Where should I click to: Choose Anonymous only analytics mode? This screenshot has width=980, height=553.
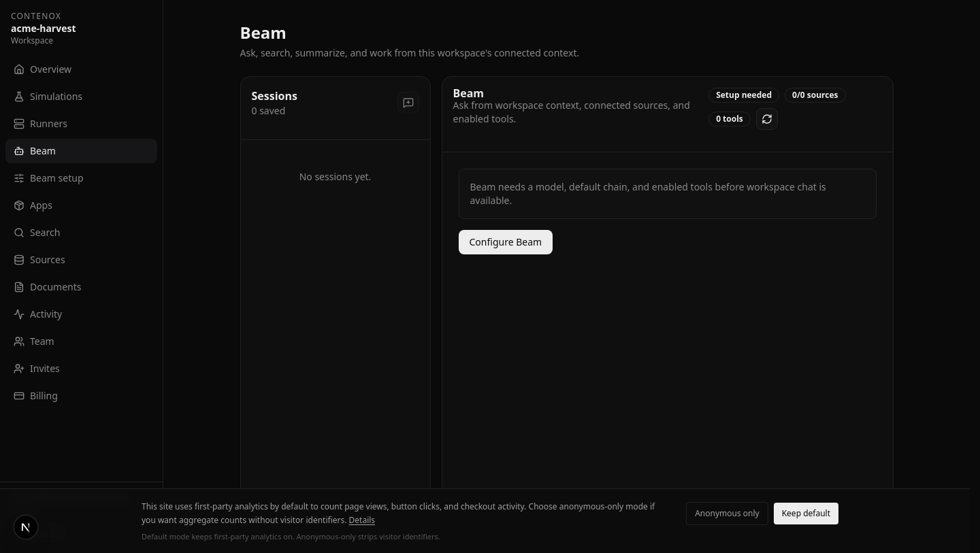(x=727, y=514)
